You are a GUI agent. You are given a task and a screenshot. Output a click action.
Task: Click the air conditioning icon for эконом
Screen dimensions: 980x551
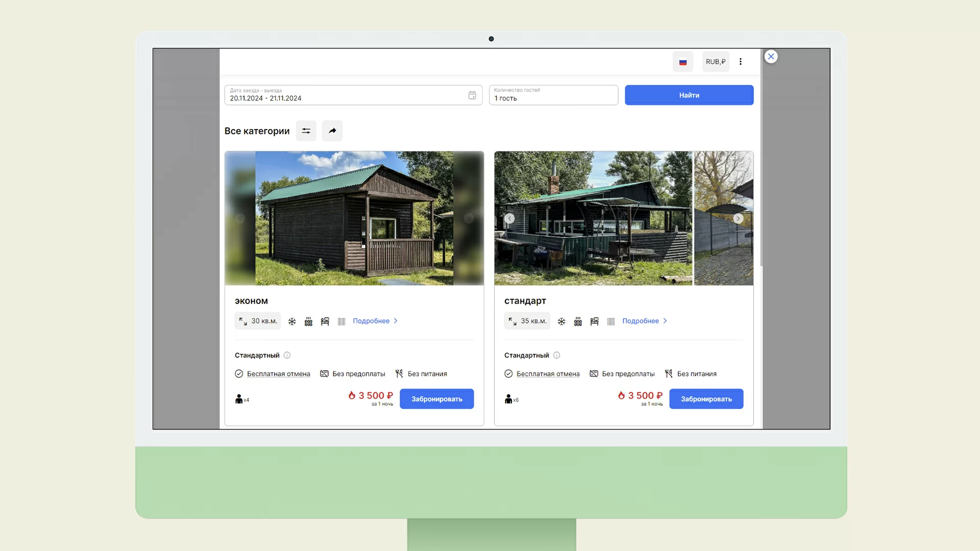292,321
